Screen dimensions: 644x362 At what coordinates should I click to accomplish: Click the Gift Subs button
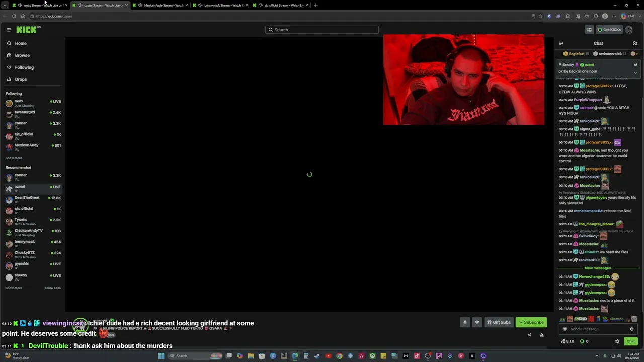(x=499, y=322)
